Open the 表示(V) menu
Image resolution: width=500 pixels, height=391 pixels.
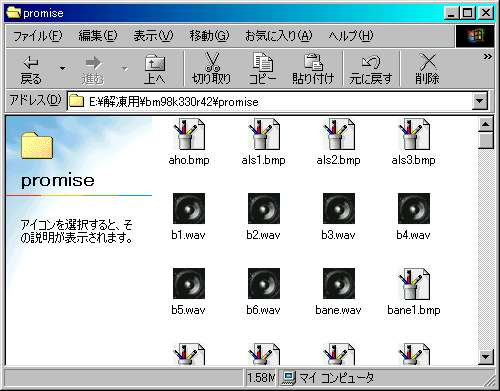[153, 35]
